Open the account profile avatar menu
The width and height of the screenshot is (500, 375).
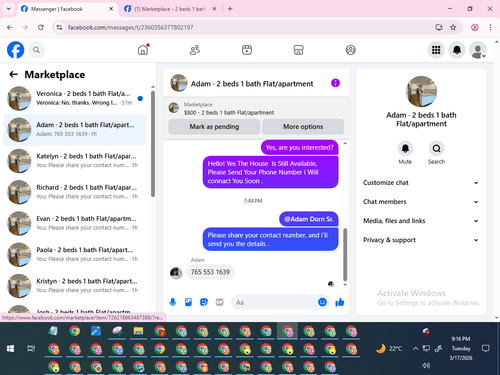click(x=478, y=50)
